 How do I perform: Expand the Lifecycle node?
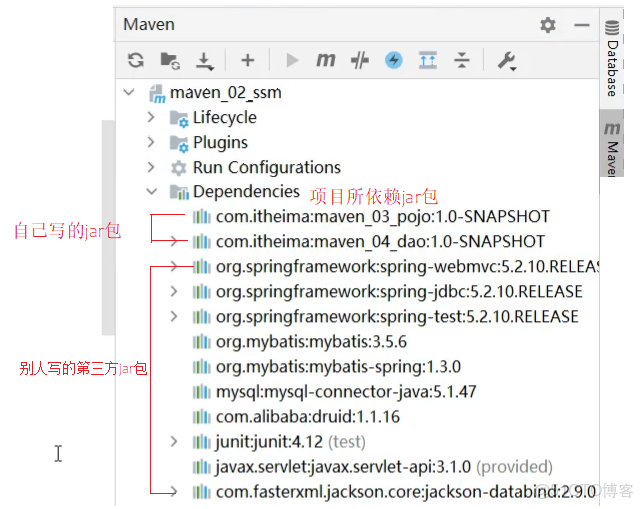coord(151,117)
